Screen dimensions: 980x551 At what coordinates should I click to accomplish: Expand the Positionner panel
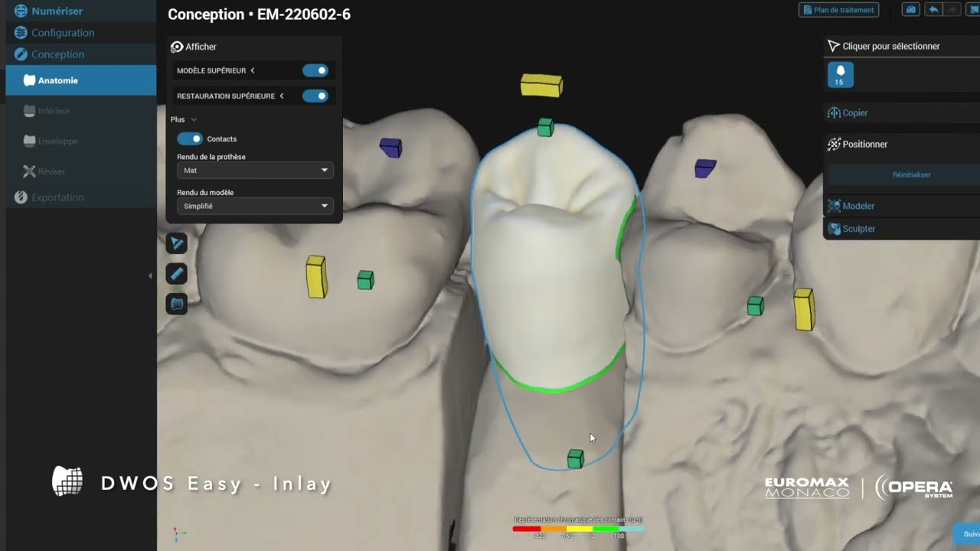(x=901, y=144)
